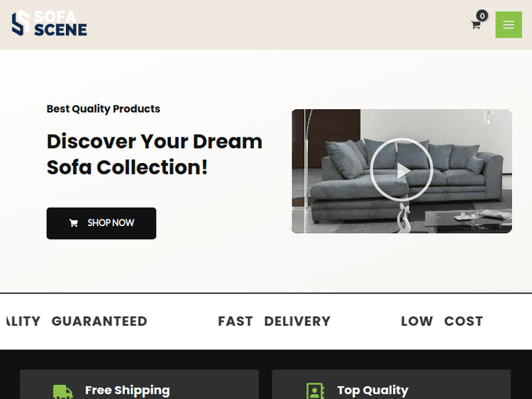
Task: Click the Low Cost marquee text
Action: coord(442,321)
